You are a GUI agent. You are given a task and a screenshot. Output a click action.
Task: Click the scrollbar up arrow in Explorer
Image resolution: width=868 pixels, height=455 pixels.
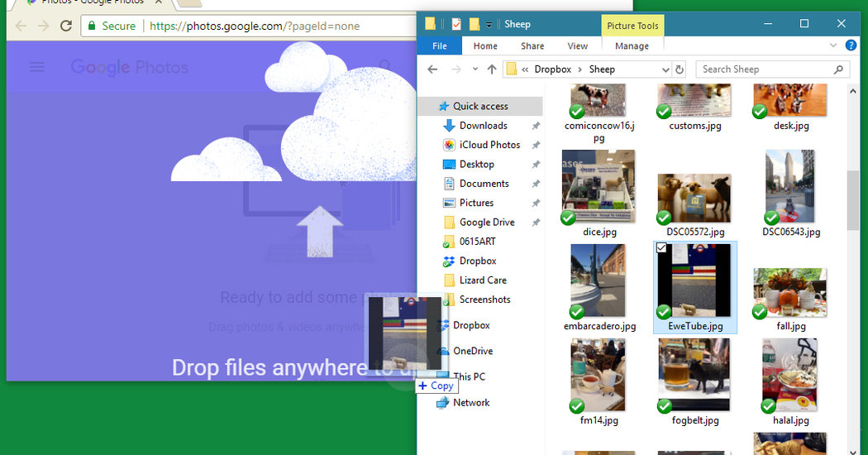[x=852, y=92]
